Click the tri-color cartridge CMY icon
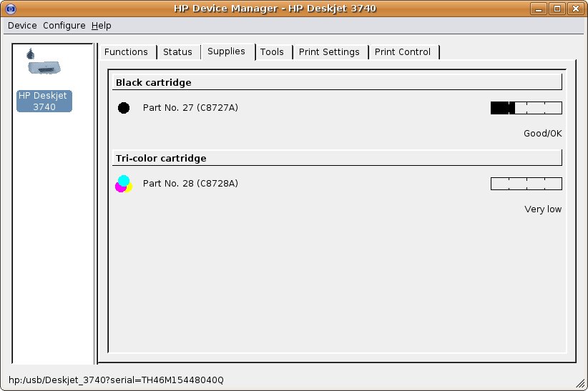Image resolution: width=588 pixels, height=391 pixels. pos(124,184)
